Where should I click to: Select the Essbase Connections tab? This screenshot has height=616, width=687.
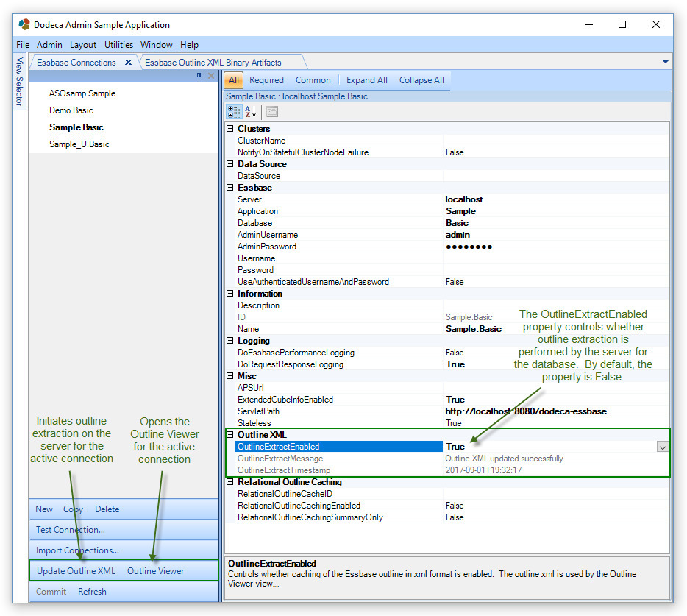click(x=76, y=63)
